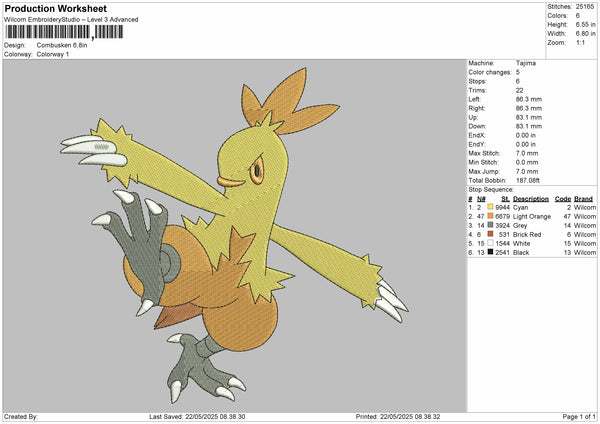This screenshot has height=424, width=600.
Task: Click the Stops value '6'
Action: pos(518,81)
